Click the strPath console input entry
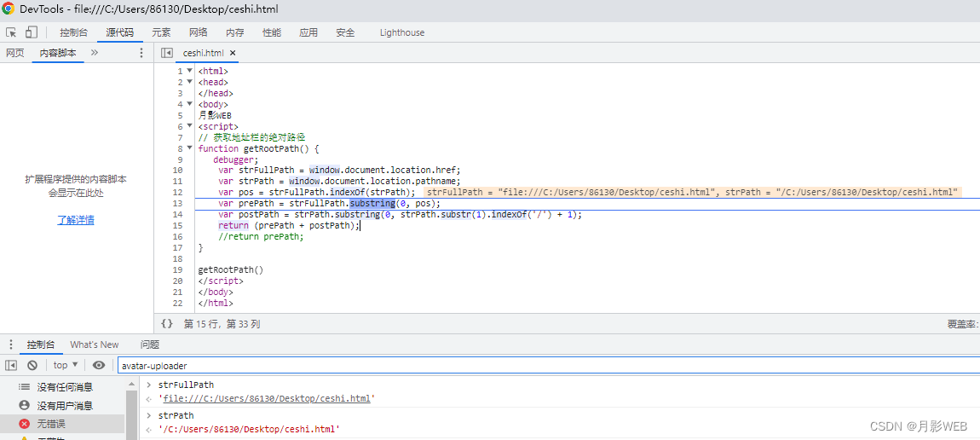The image size is (980, 440). click(176, 415)
